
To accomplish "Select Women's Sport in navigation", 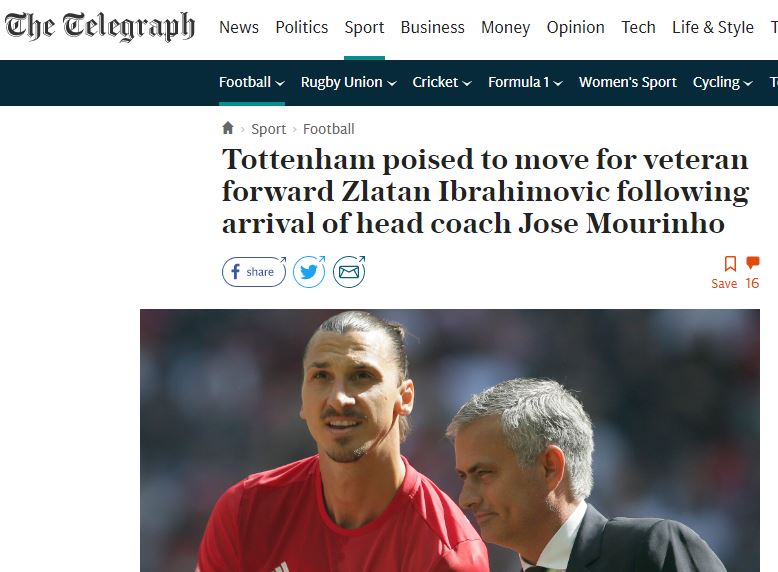I will (628, 82).
